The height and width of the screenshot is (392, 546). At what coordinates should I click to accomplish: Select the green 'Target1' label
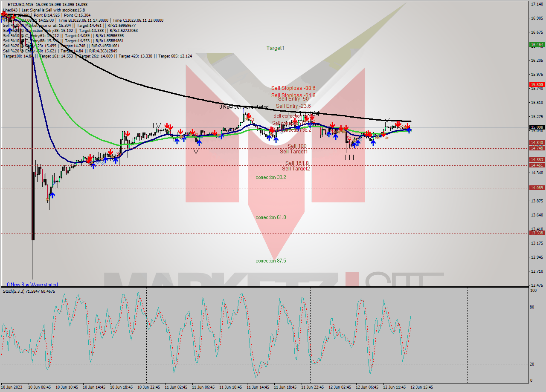click(276, 48)
